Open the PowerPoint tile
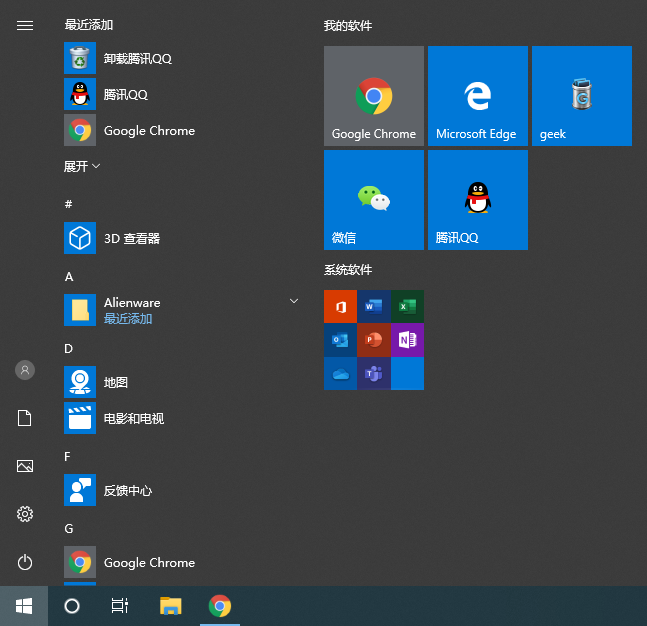The height and width of the screenshot is (626, 647). pyautogui.click(x=374, y=340)
